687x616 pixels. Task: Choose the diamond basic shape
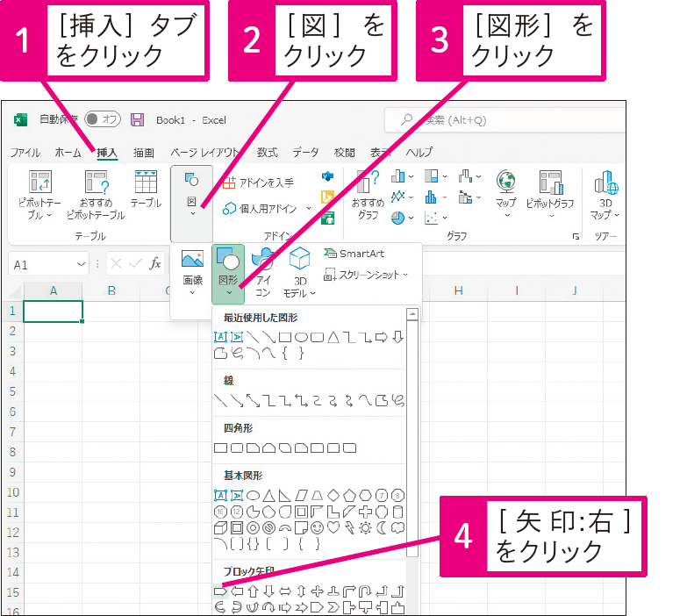pyautogui.click(x=333, y=496)
